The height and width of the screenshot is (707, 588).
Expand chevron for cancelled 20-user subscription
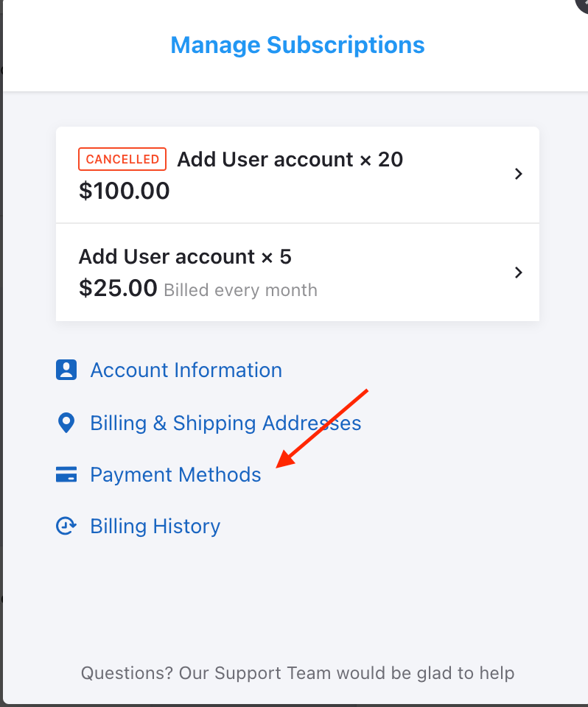519,174
